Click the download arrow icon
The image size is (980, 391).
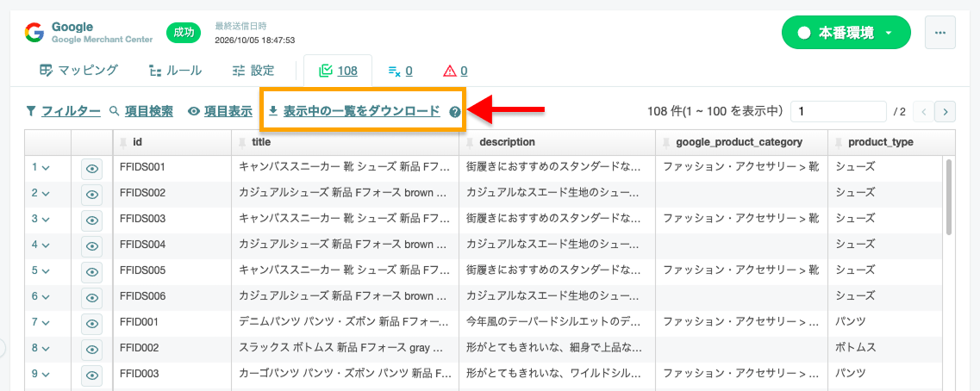pos(273,111)
